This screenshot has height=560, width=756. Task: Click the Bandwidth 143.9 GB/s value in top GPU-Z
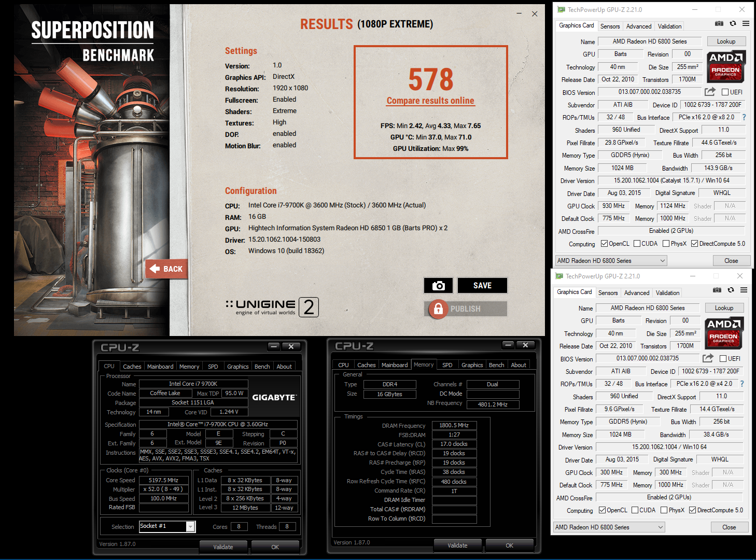[718, 168]
